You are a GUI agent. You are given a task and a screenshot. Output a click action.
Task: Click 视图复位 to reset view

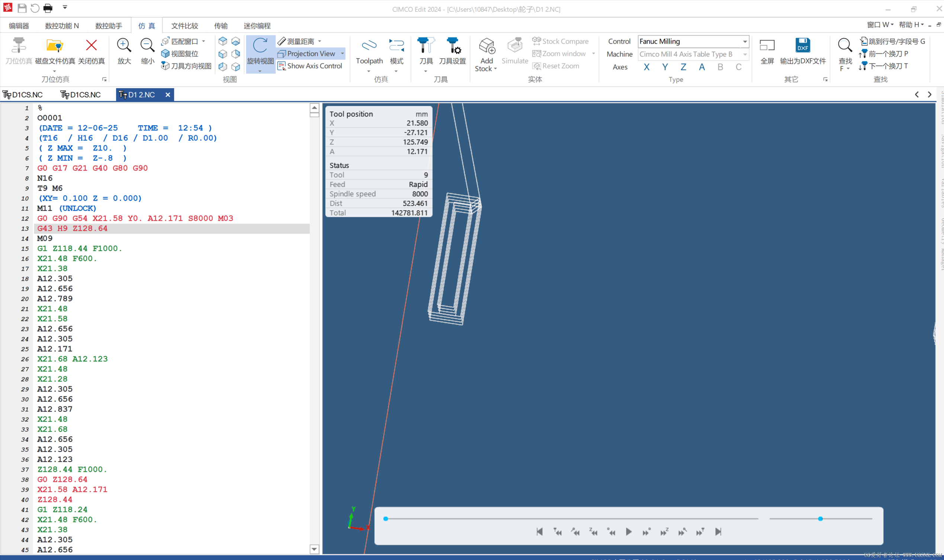180,54
